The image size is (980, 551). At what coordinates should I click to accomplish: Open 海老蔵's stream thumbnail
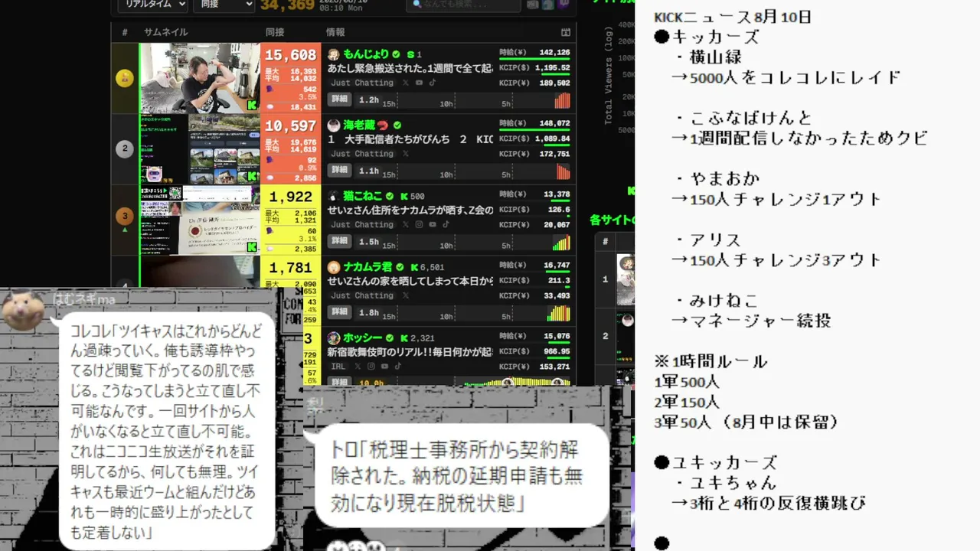tap(200, 149)
